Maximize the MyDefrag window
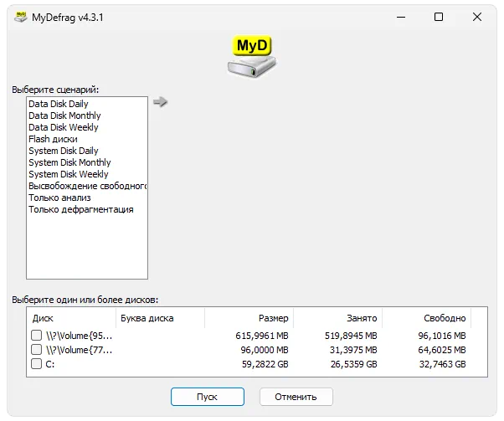The height and width of the screenshot is (421, 504). (x=439, y=17)
